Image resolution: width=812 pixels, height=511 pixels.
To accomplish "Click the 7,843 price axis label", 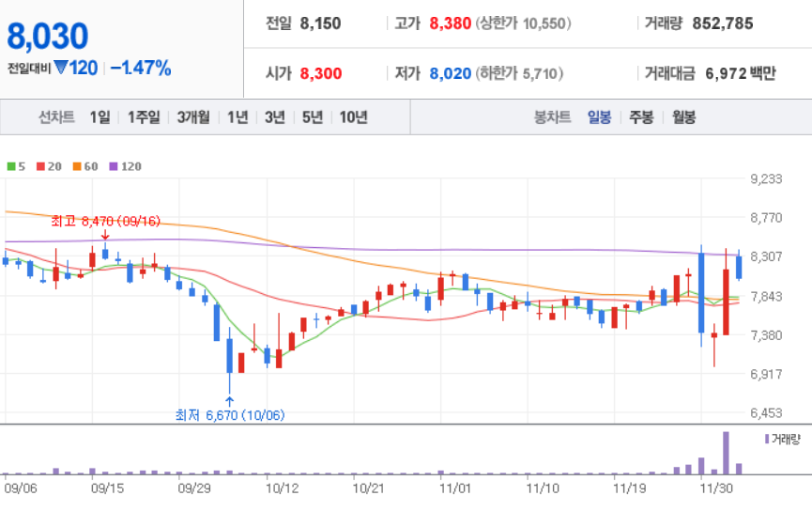I will (766, 297).
